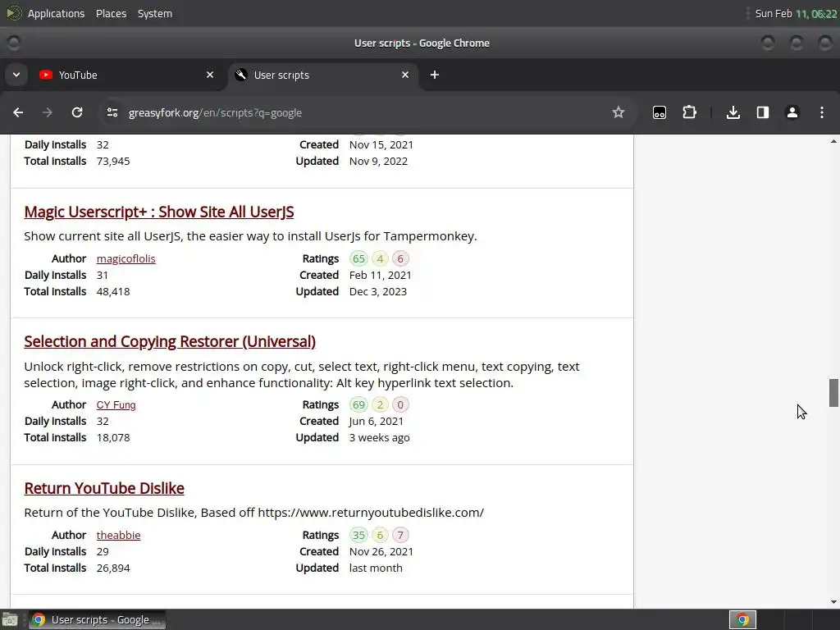
Task: Click the scrollbar down arrow
Action: point(833,602)
